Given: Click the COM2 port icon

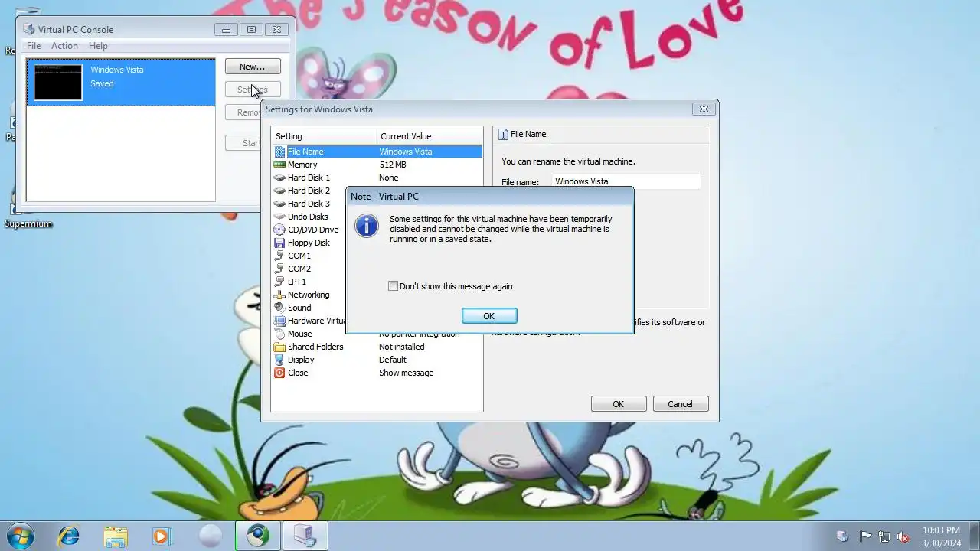Looking at the screenshot, I should coord(279,269).
